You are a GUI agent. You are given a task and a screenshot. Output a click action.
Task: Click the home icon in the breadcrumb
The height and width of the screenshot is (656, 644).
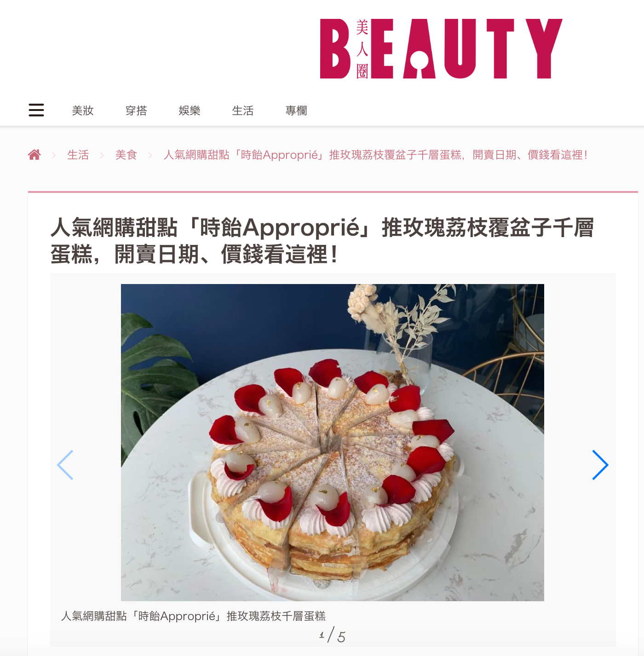click(x=34, y=155)
